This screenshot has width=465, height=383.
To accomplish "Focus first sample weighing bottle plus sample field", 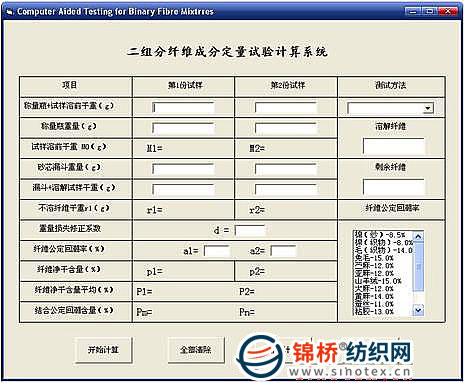I will (183, 108).
